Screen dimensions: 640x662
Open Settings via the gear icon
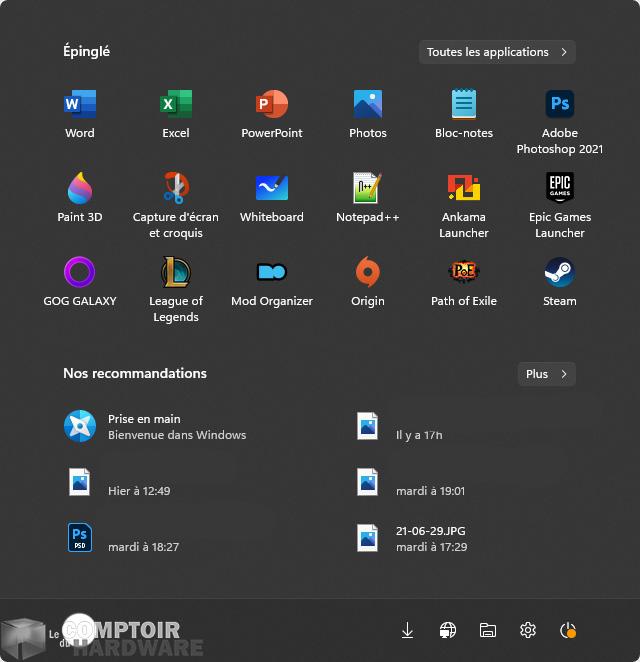528,630
